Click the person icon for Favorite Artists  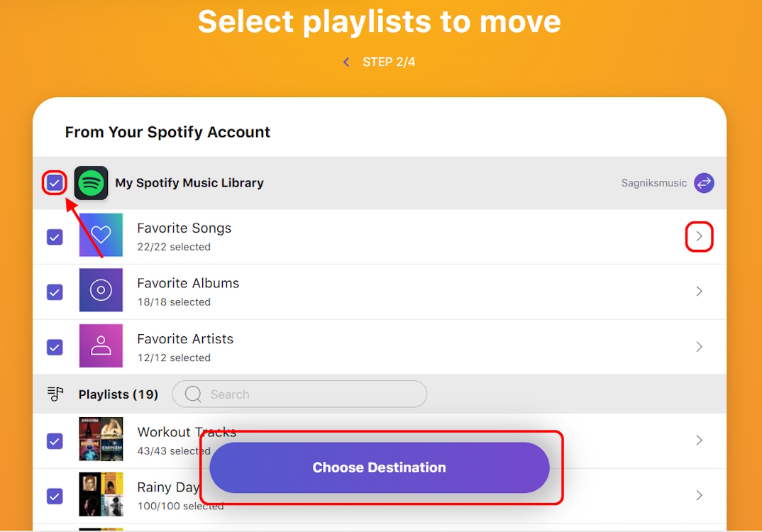point(101,346)
